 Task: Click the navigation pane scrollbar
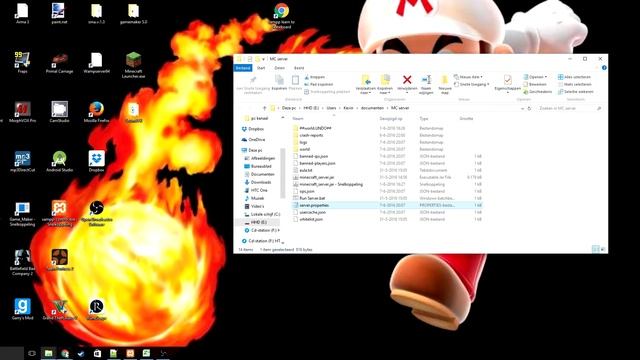tap(282, 173)
